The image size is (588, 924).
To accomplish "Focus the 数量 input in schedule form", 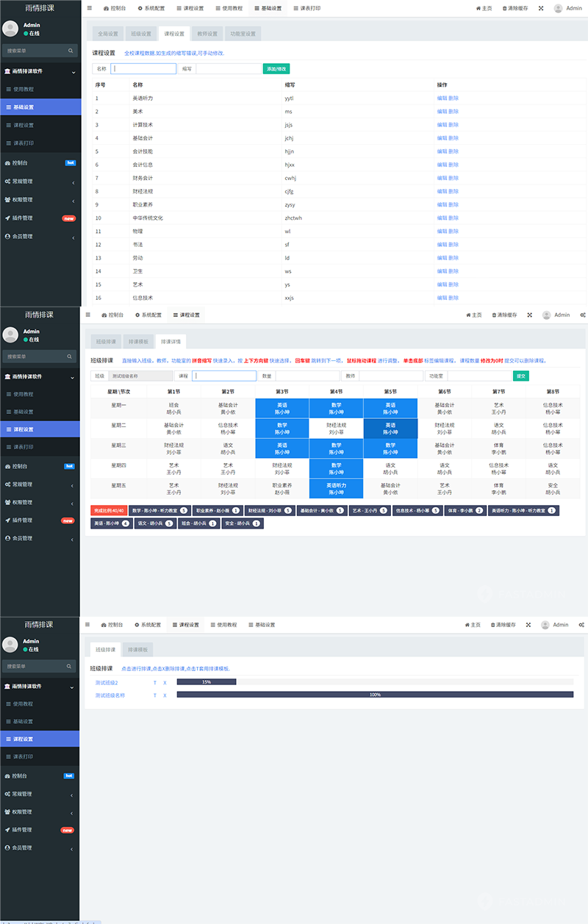I will [x=308, y=376].
